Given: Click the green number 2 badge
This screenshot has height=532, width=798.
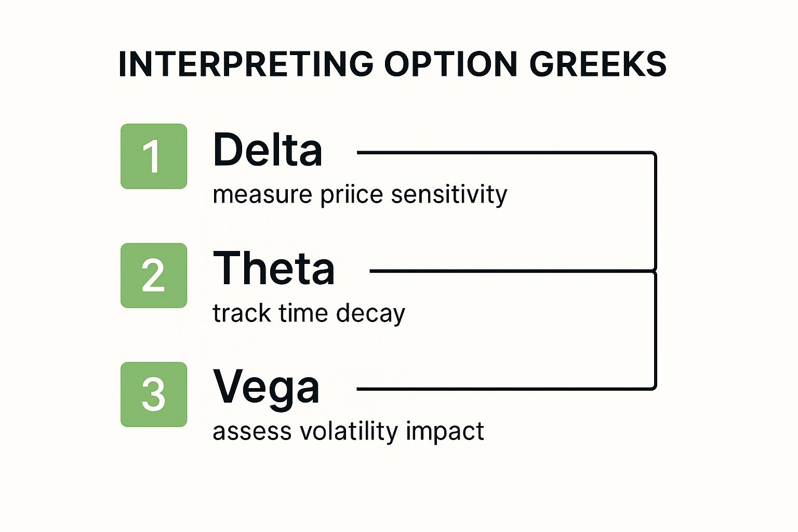Looking at the screenshot, I should pos(154,275).
